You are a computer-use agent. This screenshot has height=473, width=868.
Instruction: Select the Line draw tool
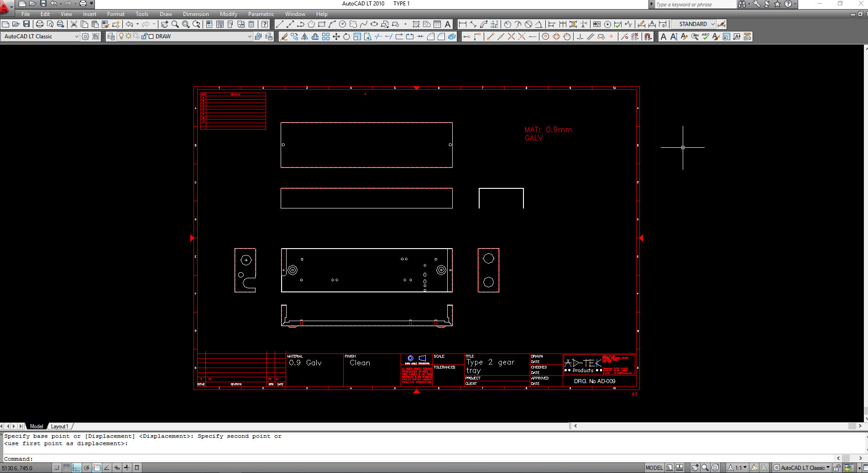(280, 24)
